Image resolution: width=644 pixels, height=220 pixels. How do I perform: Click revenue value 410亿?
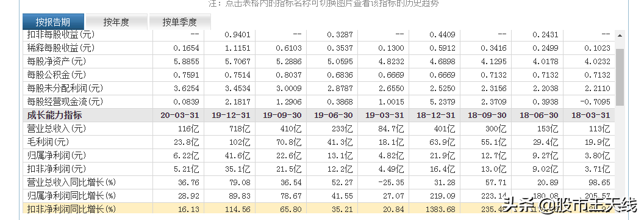click(x=291, y=129)
